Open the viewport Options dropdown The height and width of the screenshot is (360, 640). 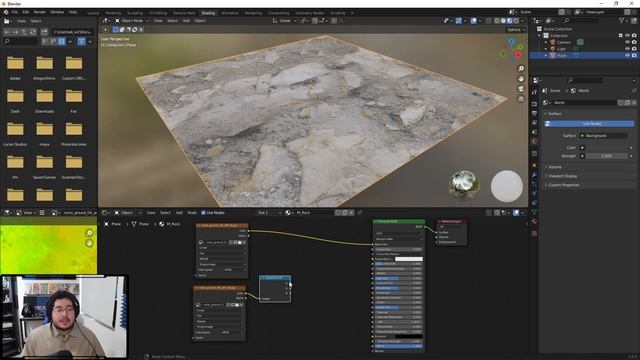coord(516,29)
